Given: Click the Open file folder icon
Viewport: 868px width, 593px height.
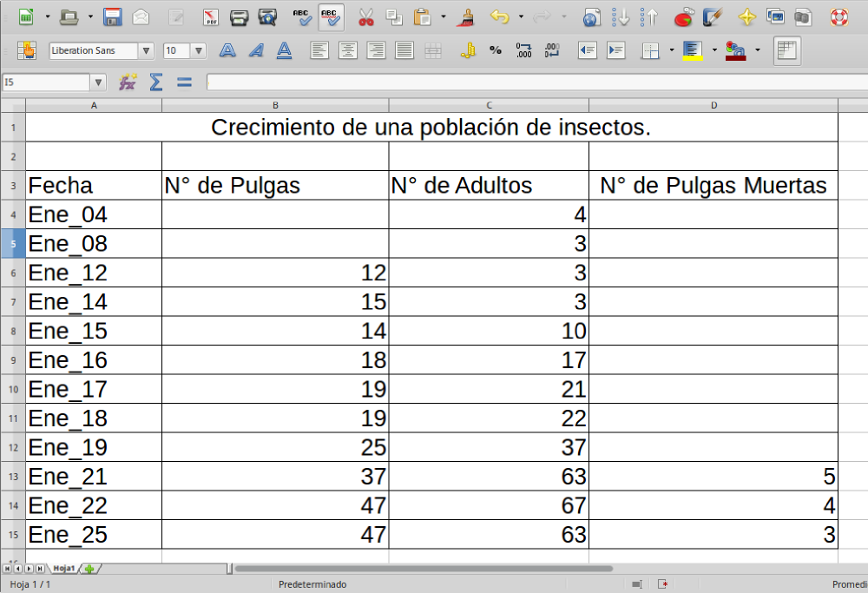Looking at the screenshot, I should 69,17.
